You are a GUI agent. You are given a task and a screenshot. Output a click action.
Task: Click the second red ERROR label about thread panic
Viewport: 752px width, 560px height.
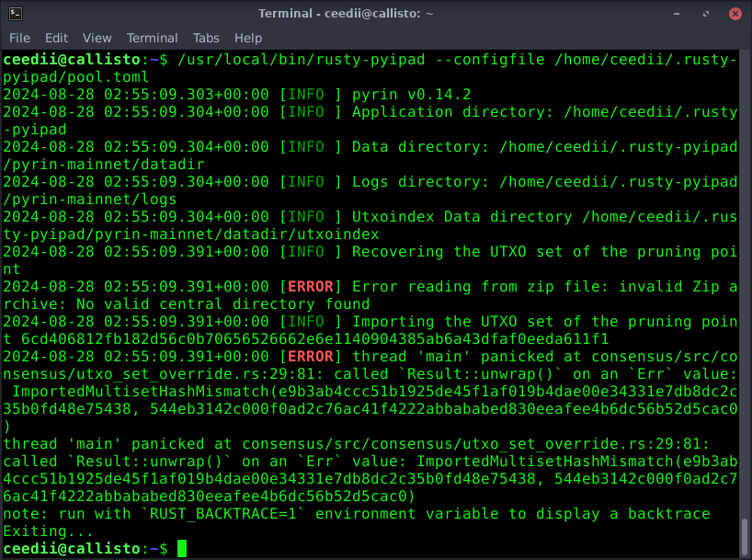coord(311,357)
